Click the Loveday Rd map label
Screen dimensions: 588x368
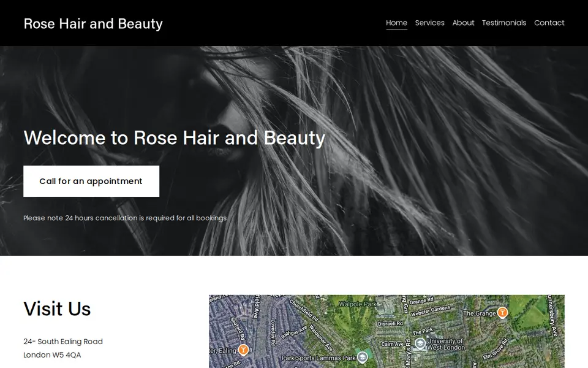273,332
